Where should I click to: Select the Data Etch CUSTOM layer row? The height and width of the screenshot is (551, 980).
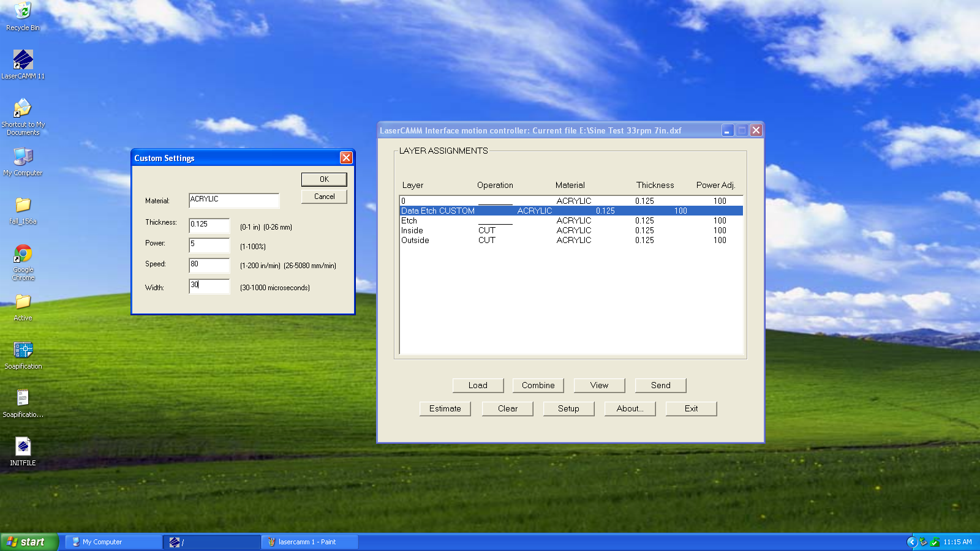click(571, 211)
